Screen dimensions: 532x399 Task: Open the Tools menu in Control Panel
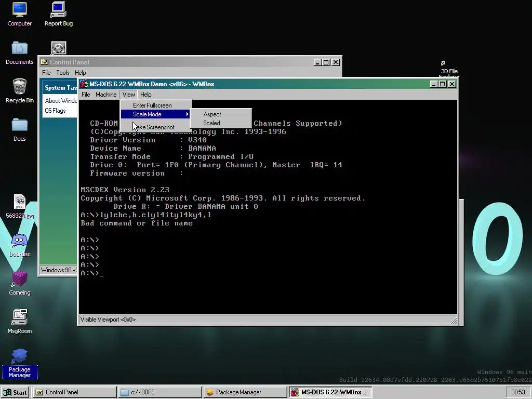tap(63, 73)
